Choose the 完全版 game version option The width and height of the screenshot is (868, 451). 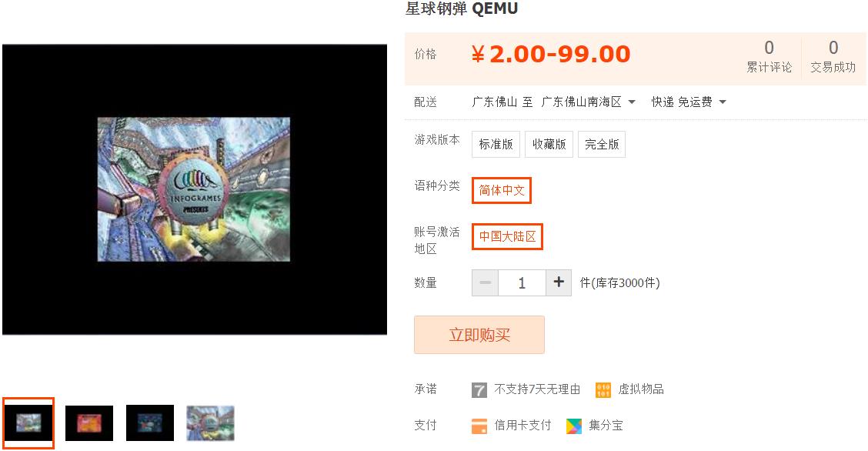(x=602, y=145)
